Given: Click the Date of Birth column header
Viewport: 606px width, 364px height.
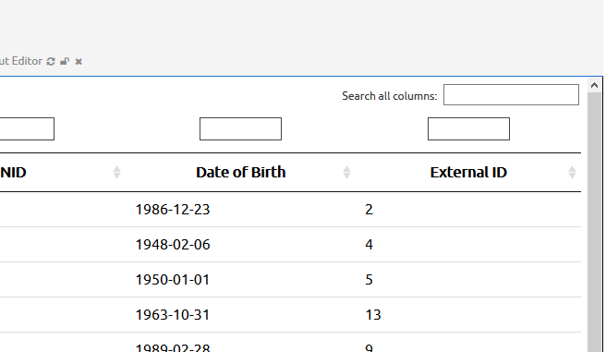Looking at the screenshot, I should (x=241, y=173).
